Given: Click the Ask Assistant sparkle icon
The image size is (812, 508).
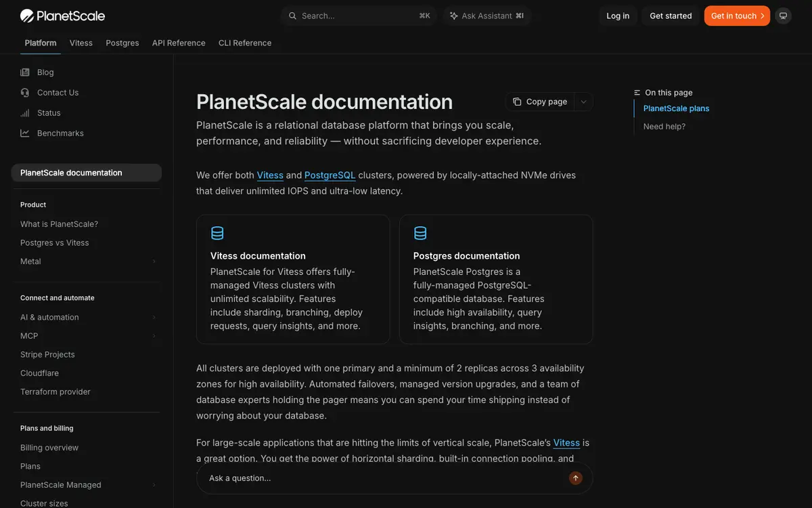Looking at the screenshot, I should [x=453, y=16].
